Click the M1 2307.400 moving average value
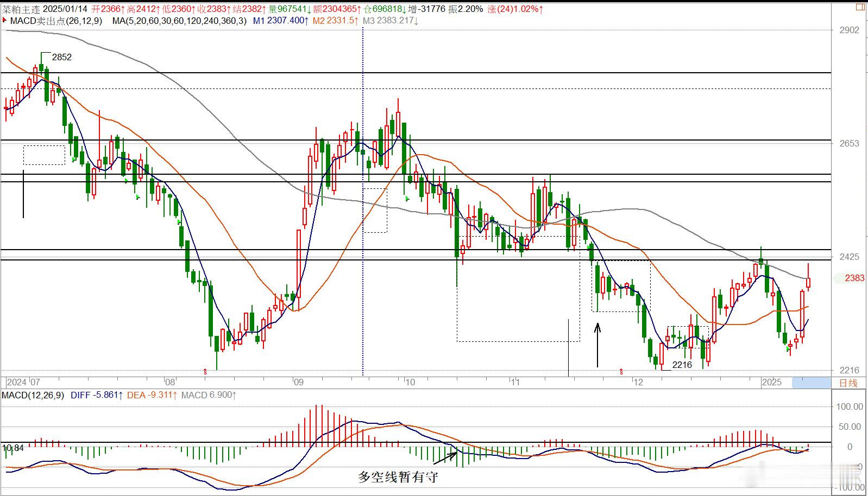The image size is (868, 496). tap(281, 21)
